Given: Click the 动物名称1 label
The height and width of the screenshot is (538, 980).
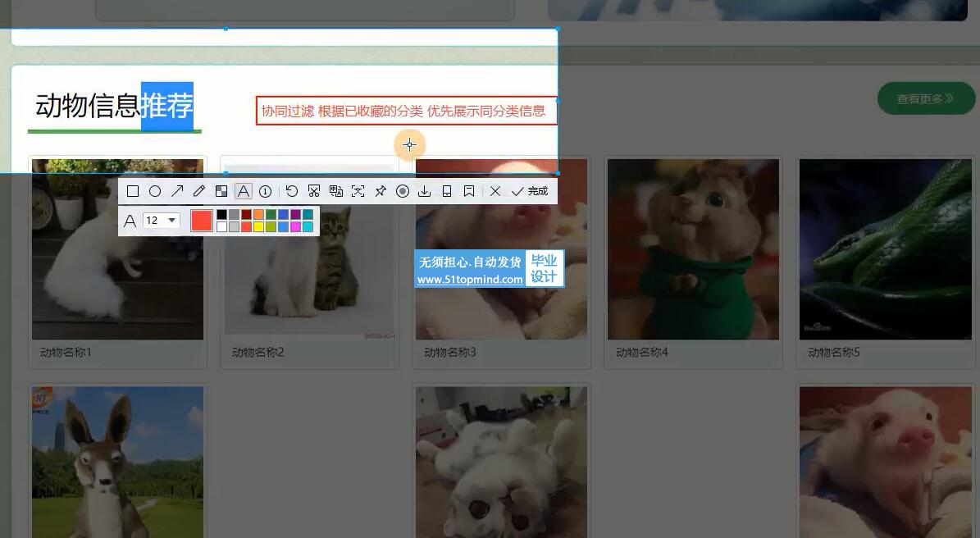Looking at the screenshot, I should coord(66,353).
